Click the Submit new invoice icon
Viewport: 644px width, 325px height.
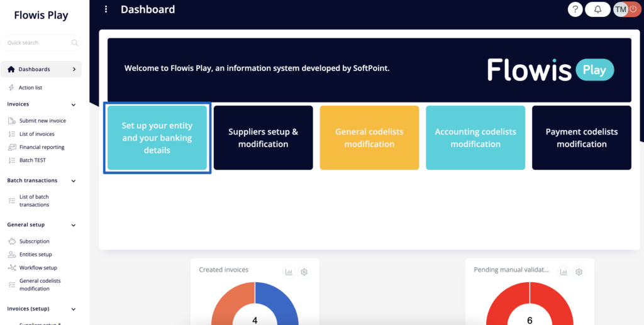12,121
